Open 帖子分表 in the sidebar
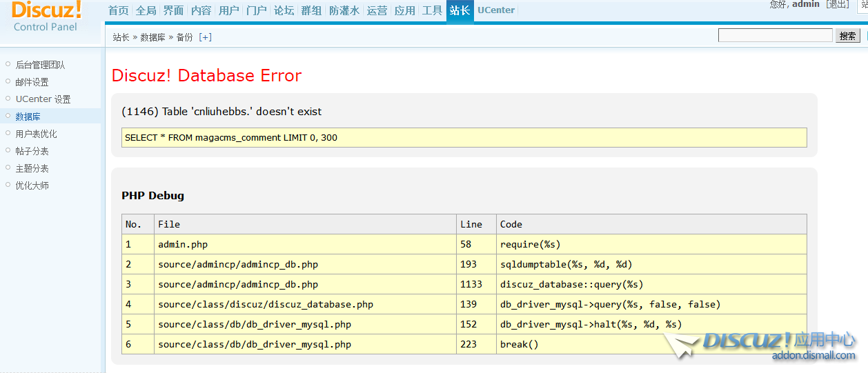Screen dimensions: 868x373 [32, 151]
